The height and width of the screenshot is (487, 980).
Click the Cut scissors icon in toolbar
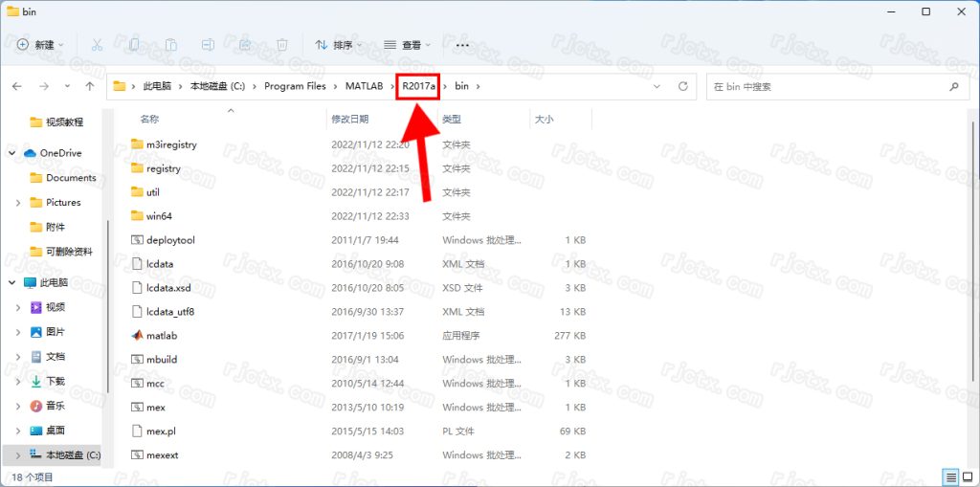pyautogui.click(x=97, y=45)
